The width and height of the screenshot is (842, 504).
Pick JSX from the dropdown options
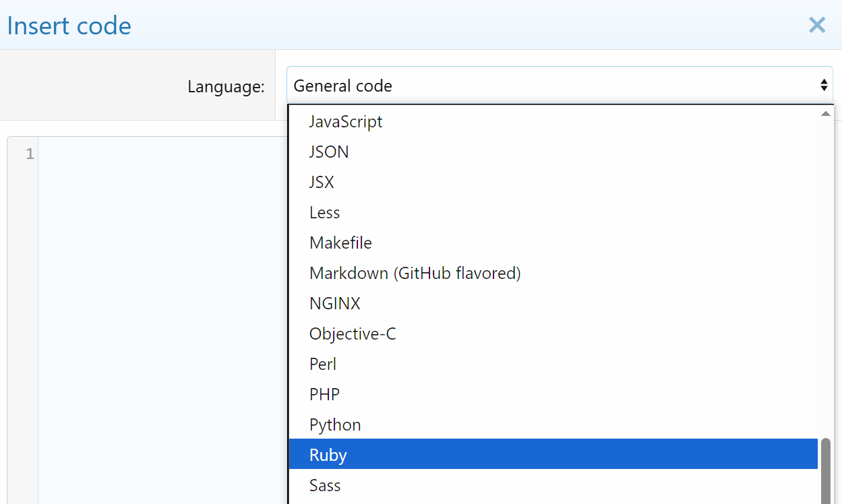click(553, 183)
